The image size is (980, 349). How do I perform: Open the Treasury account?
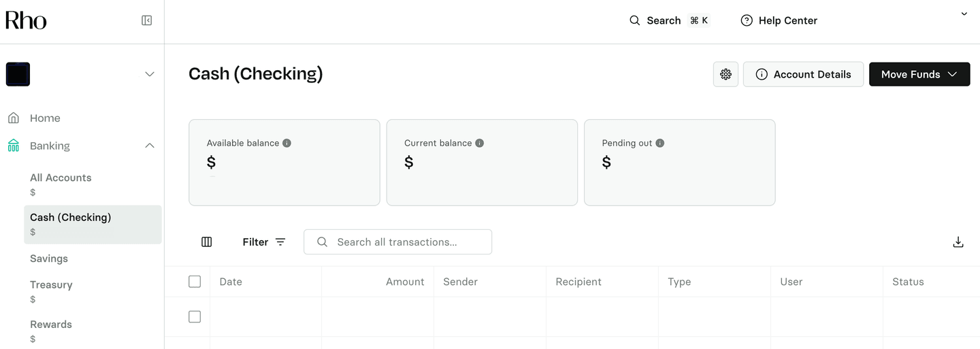coord(51,285)
